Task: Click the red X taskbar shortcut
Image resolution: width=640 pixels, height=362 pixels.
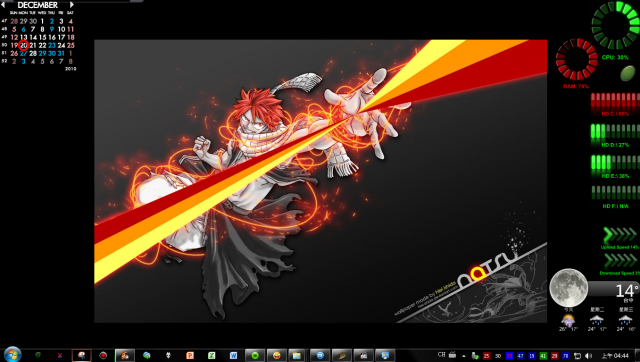Action: click(x=60, y=355)
